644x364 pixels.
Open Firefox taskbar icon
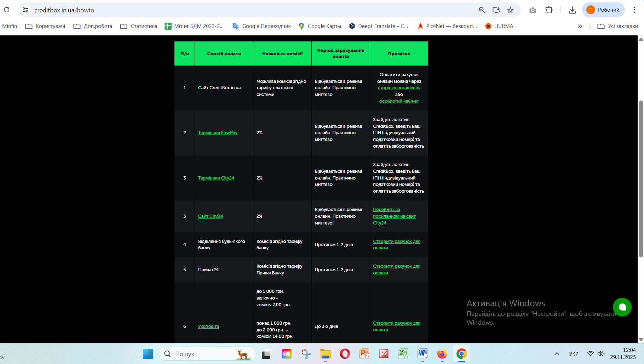pyautogui.click(x=442, y=354)
